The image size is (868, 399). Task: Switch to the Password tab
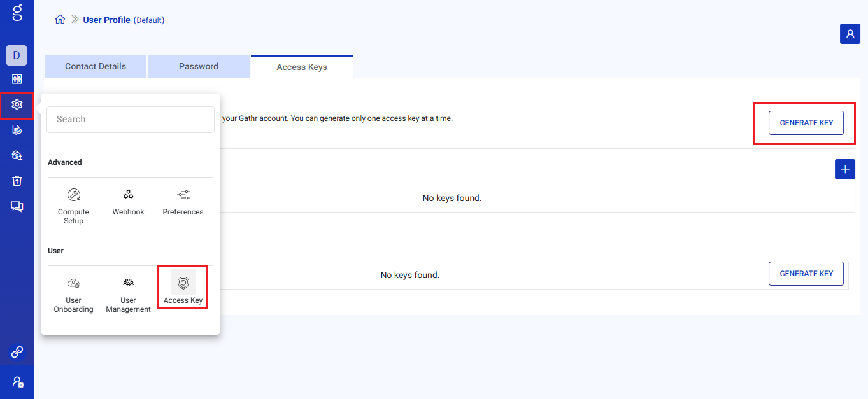point(198,66)
